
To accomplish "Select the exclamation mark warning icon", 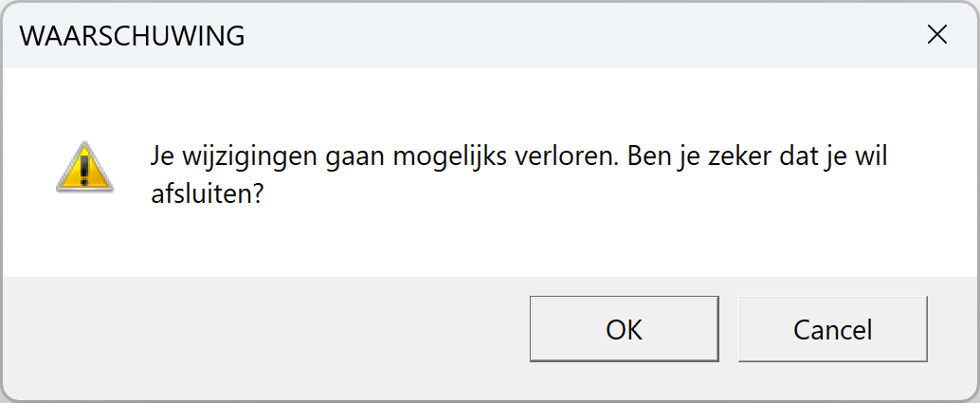I will (84, 168).
